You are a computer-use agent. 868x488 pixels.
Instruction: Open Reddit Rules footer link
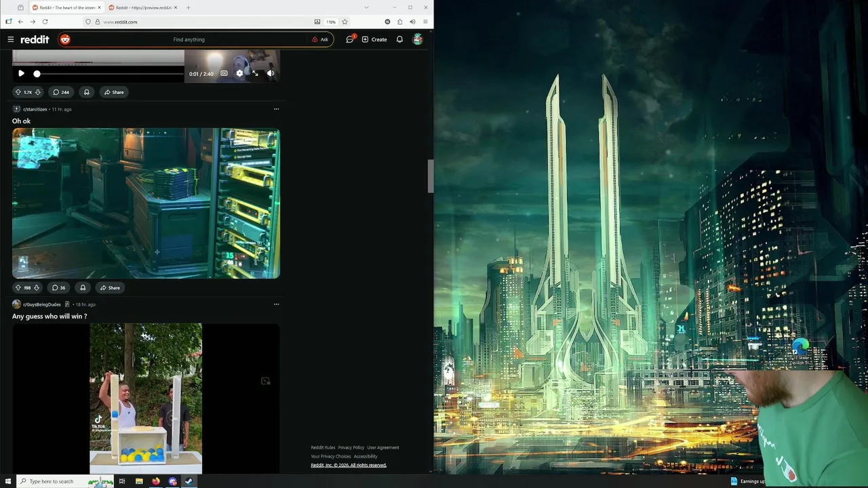coord(323,447)
